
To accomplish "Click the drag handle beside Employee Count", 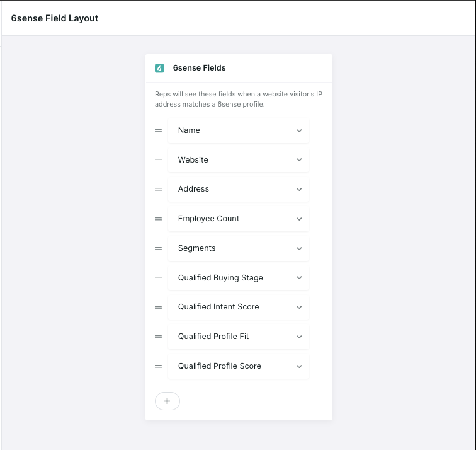I will [x=158, y=219].
